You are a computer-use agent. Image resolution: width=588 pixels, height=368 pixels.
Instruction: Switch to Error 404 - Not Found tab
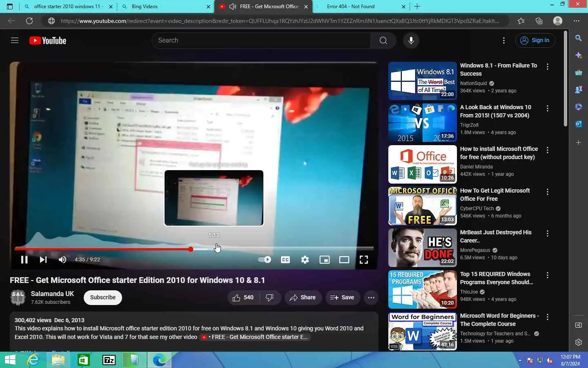(x=361, y=7)
